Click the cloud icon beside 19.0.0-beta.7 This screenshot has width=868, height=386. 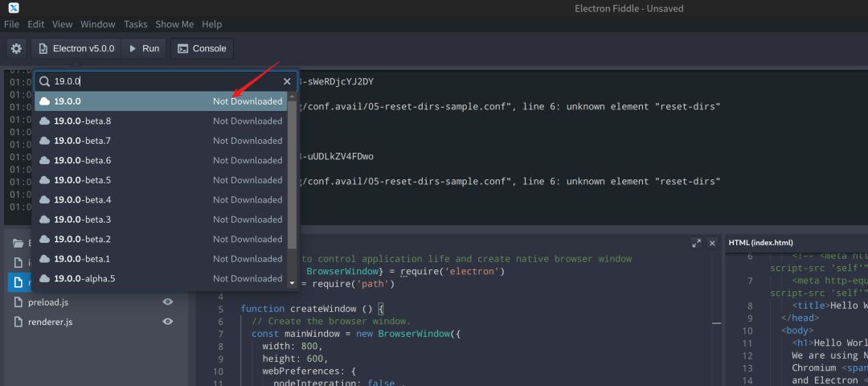pyautogui.click(x=44, y=141)
